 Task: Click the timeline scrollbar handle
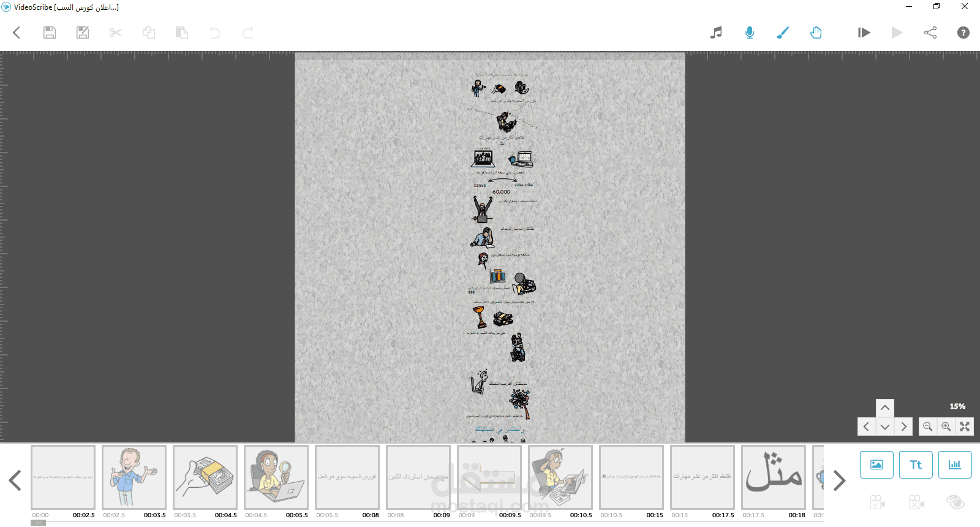(38, 523)
